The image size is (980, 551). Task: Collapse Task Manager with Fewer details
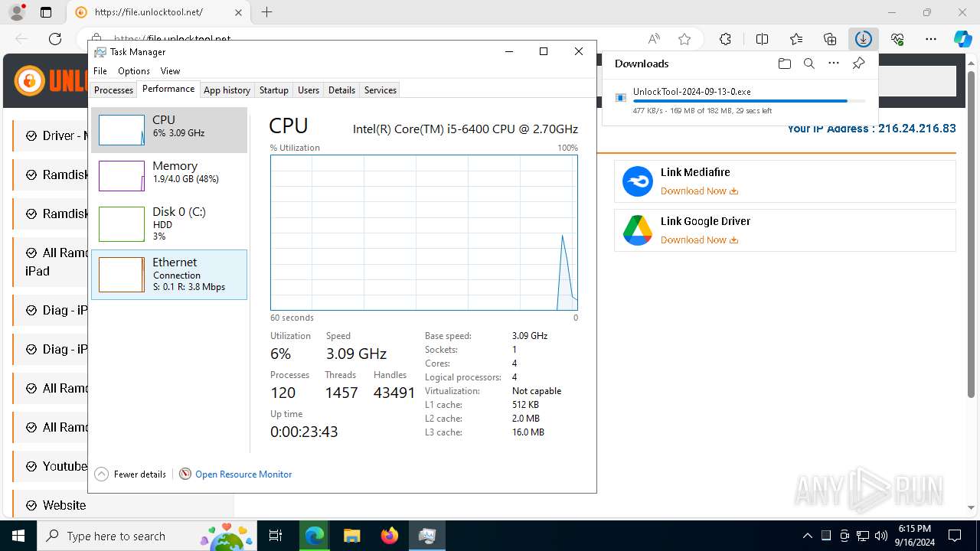point(130,474)
